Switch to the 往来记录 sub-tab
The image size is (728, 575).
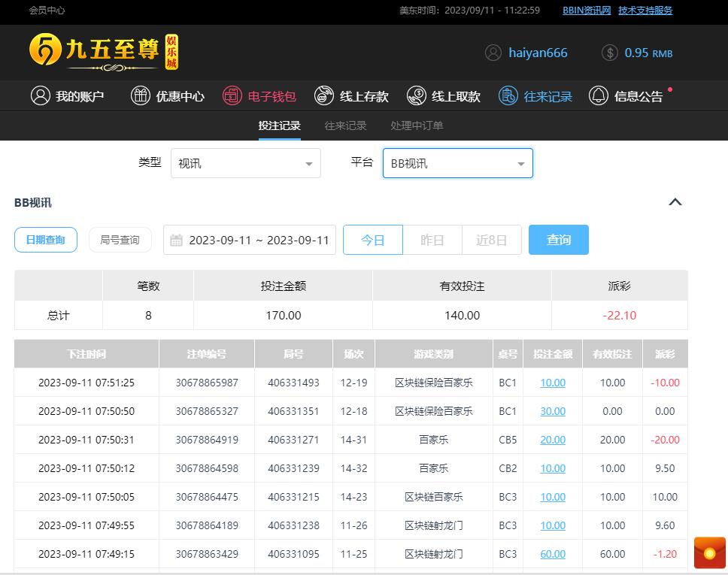click(345, 126)
